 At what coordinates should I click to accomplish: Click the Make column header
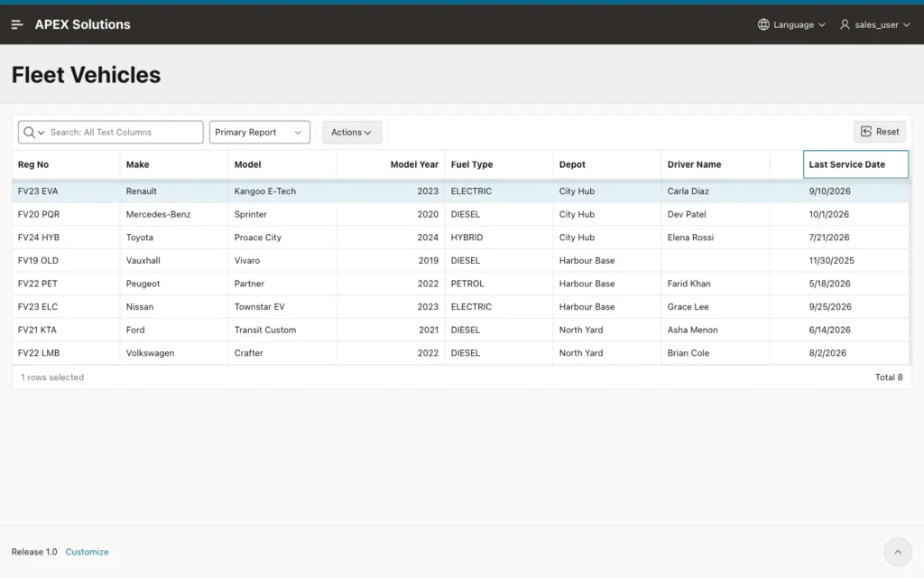174,164
